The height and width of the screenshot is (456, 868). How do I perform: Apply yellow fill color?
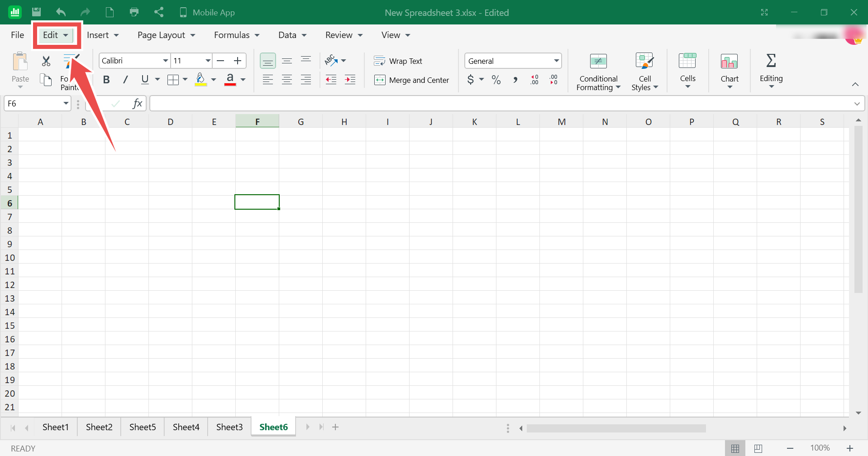201,80
